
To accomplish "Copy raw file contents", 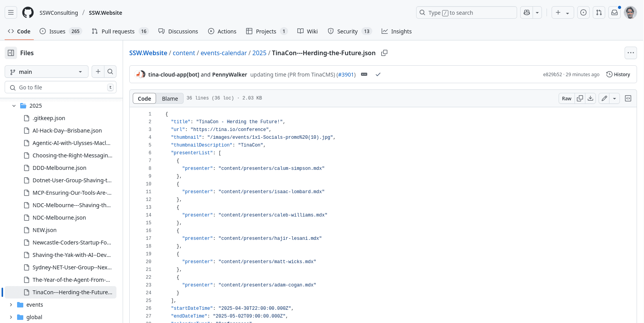I will pos(580,98).
